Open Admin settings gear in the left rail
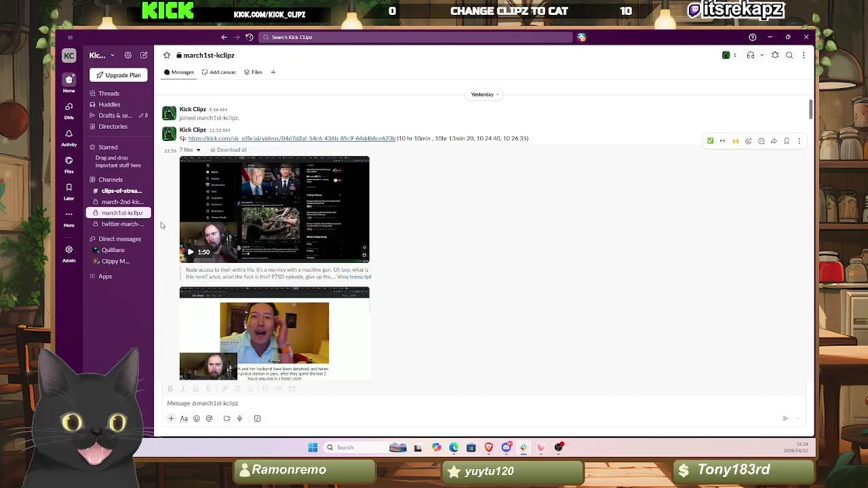The width and height of the screenshot is (868, 488). (x=68, y=253)
